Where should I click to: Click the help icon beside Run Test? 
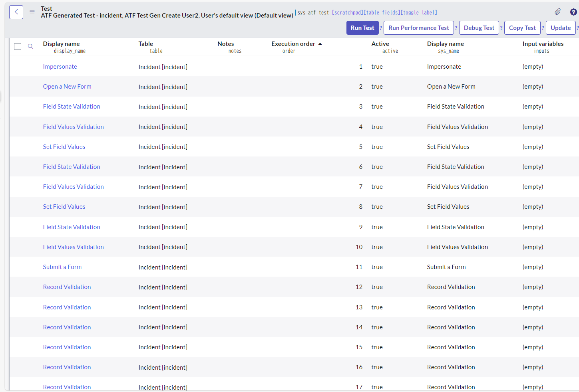point(380,28)
